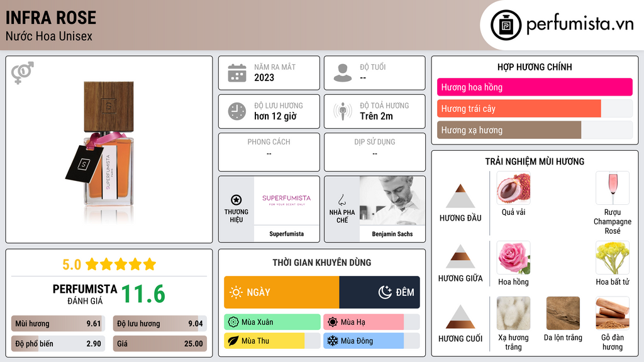
Task: Select the Đêm nighttime segment
Action: coord(379,292)
